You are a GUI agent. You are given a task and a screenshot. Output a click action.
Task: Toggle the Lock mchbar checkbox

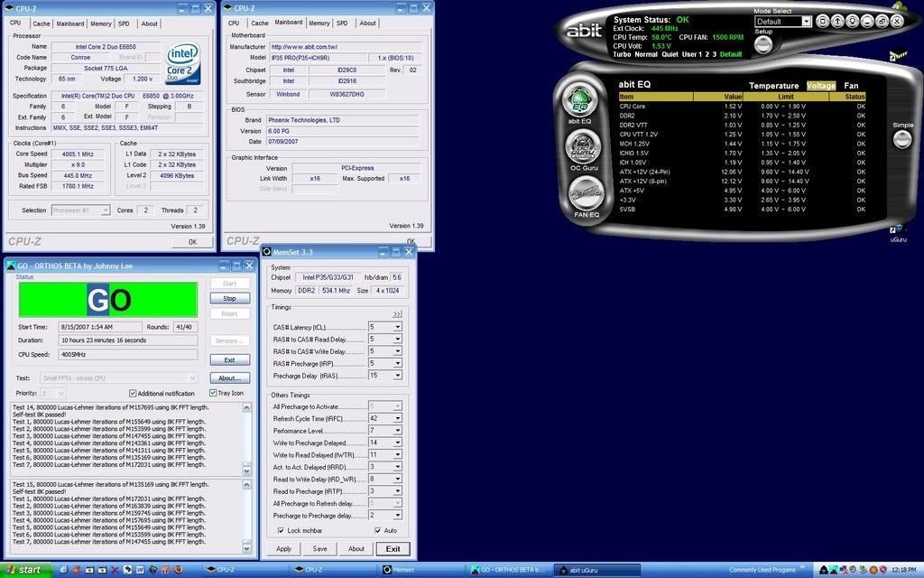point(279,530)
